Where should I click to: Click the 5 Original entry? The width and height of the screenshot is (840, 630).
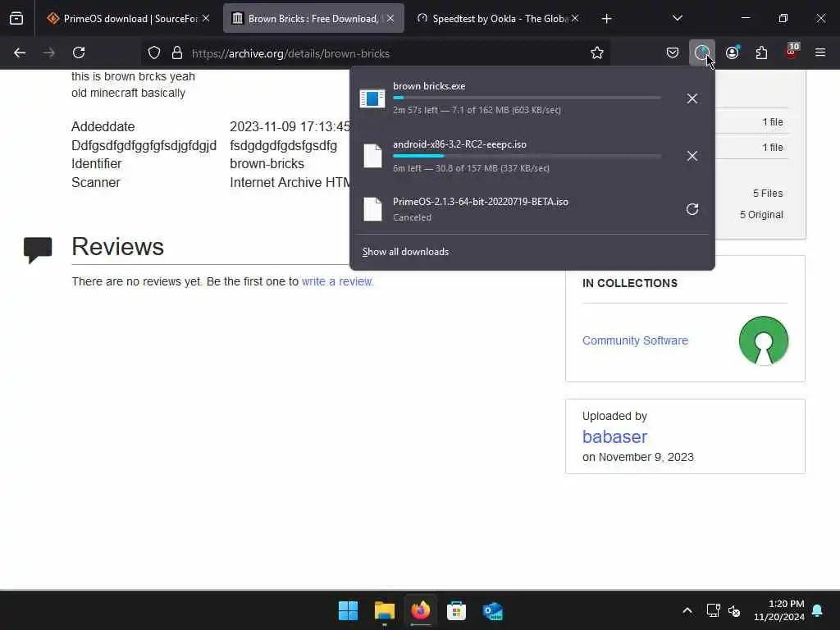pyautogui.click(x=761, y=215)
